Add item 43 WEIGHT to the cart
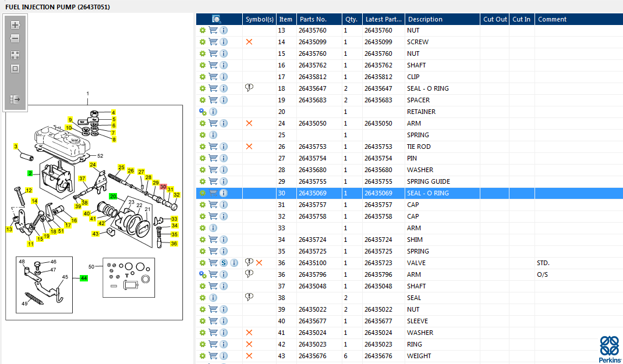This screenshot has width=623, height=364. pyautogui.click(x=213, y=356)
